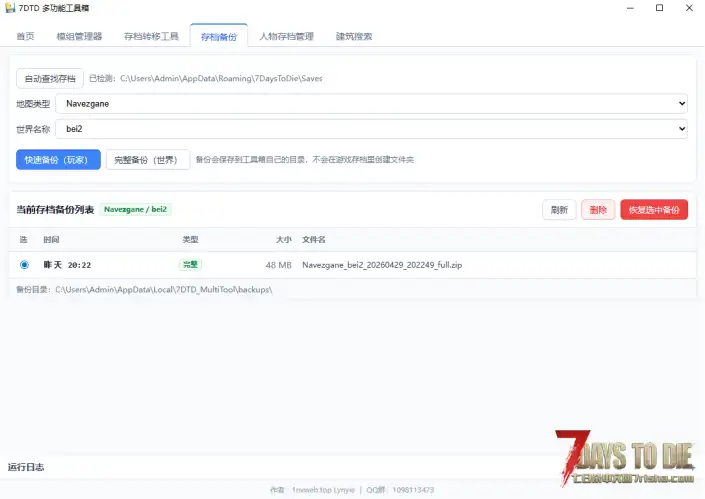Maximize the 7DTD 多功能工具箱 window
The width and height of the screenshot is (705, 499).
point(660,8)
